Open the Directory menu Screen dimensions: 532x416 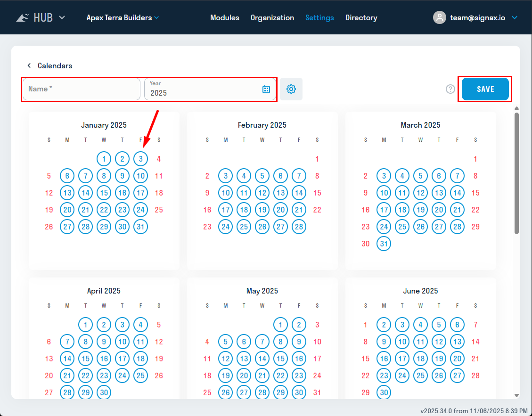pyautogui.click(x=361, y=17)
